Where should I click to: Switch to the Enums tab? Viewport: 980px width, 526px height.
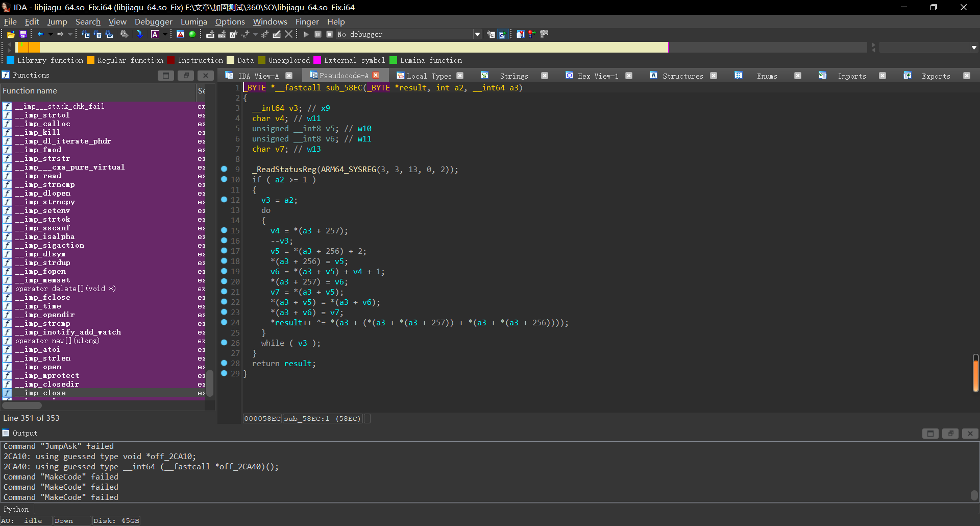(x=767, y=76)
